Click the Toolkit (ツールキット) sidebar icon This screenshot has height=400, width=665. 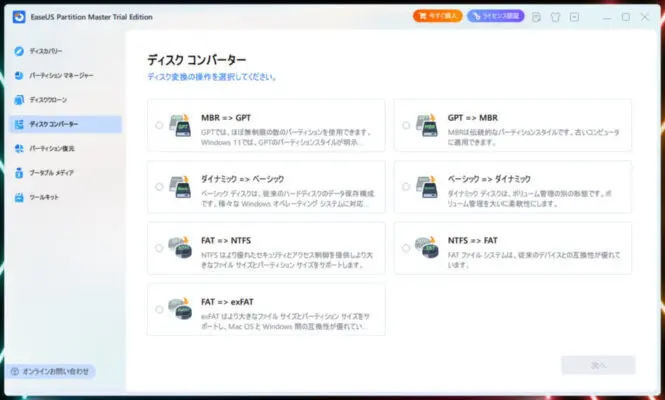point(19,197)
